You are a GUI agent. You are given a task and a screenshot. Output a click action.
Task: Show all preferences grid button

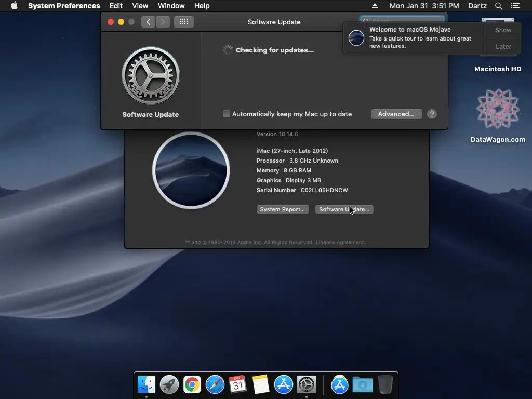click(184, 22)
